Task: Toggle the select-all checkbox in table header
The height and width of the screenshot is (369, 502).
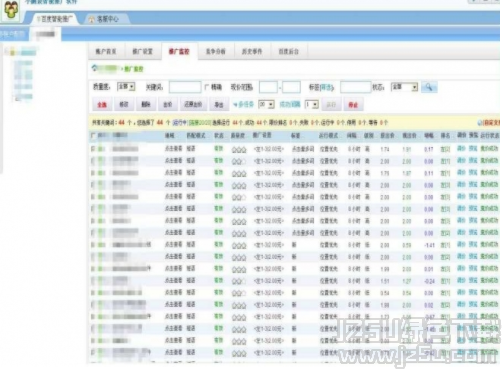Action: click(x=93, y=135)
